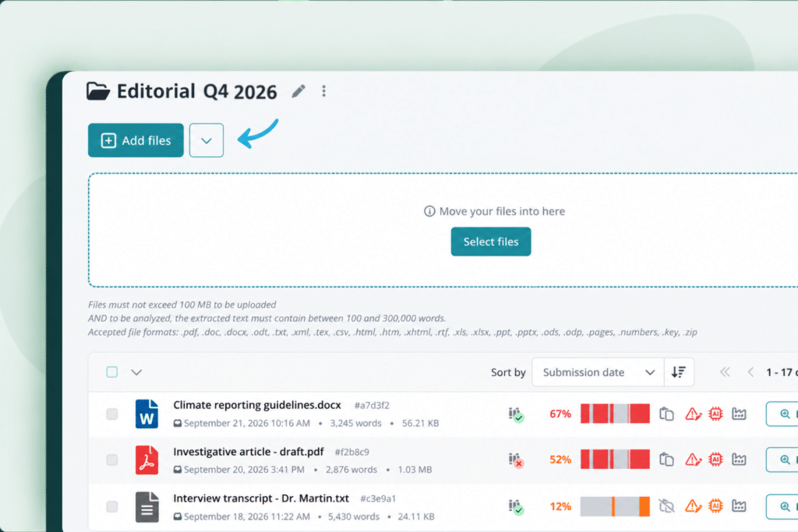
Task: Click the index status icon for Interview transcript
Action: [516, 507]
